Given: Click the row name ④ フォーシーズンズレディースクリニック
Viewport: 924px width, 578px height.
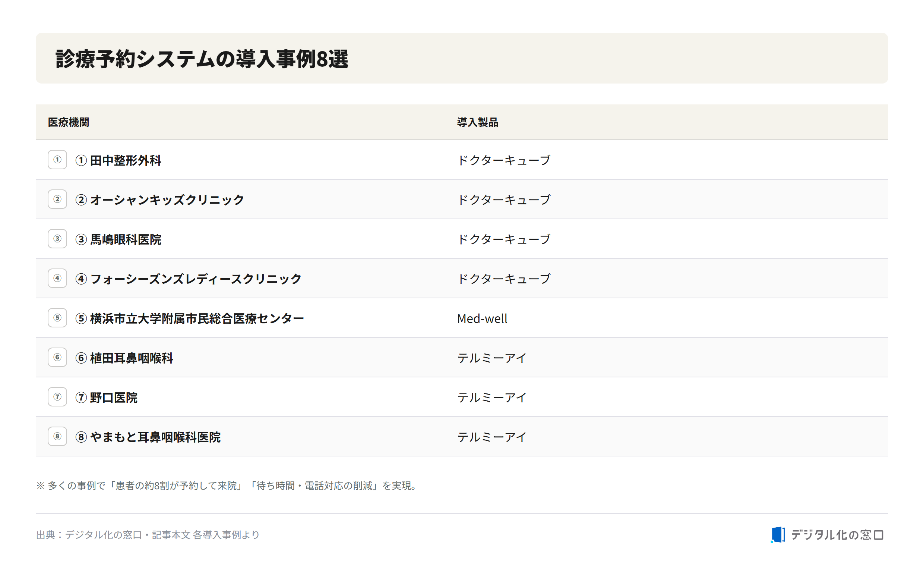Looking at the screenshot, I should click(189, 279).
